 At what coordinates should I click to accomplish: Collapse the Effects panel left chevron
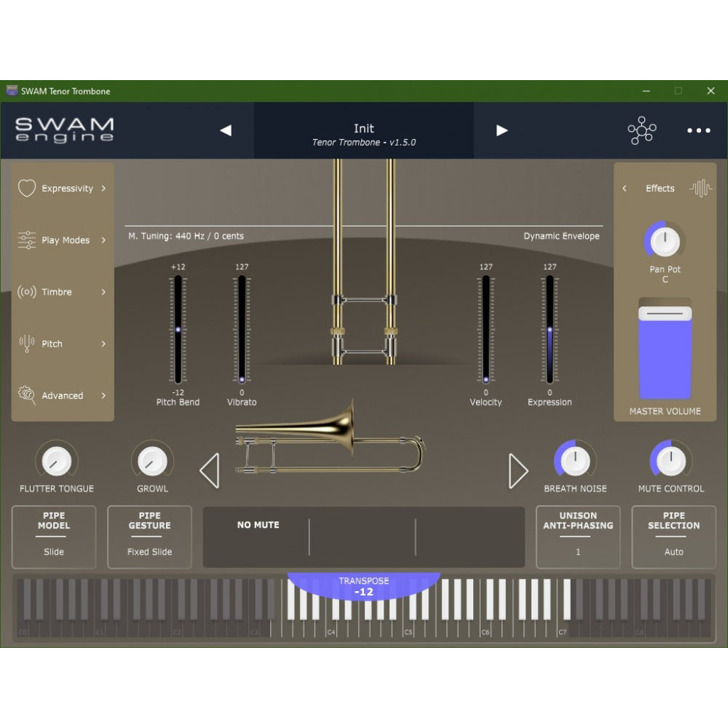point(624,188)
